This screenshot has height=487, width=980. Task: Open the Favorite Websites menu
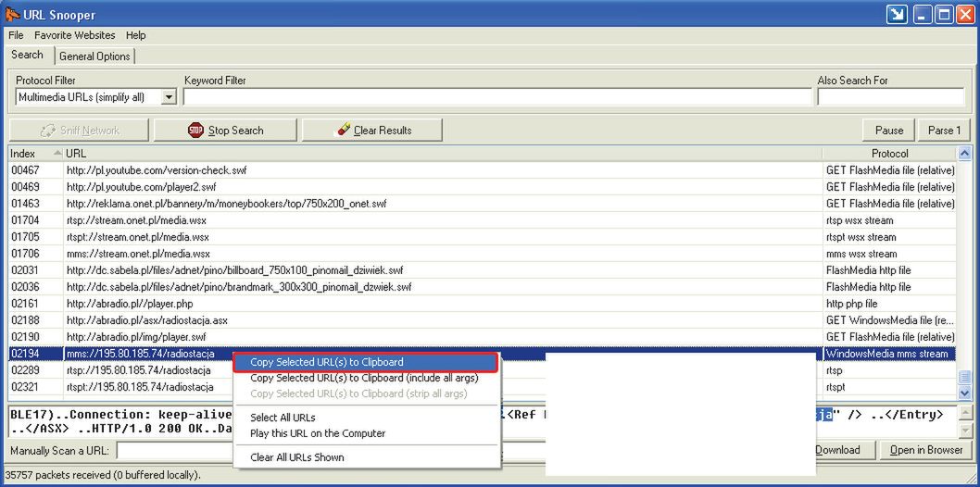click(x=75, y=35)
